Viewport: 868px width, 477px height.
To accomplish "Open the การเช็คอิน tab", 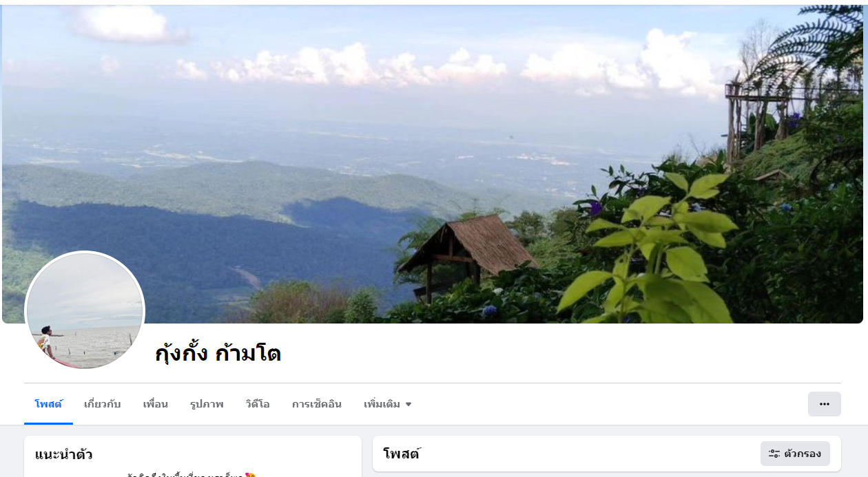I will [317, 404].
